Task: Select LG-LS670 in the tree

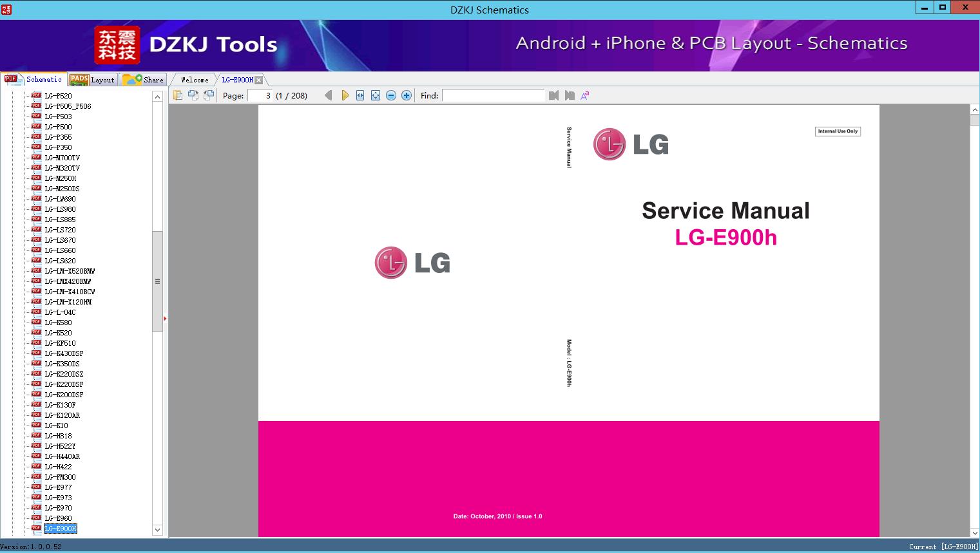Action: tap(60, 240)
